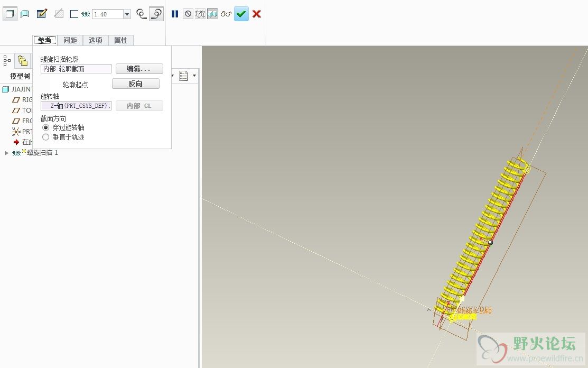Viewport: 588px width, 368px height.
Task: Click the white drag handle on helix
Action: point(490,242)
